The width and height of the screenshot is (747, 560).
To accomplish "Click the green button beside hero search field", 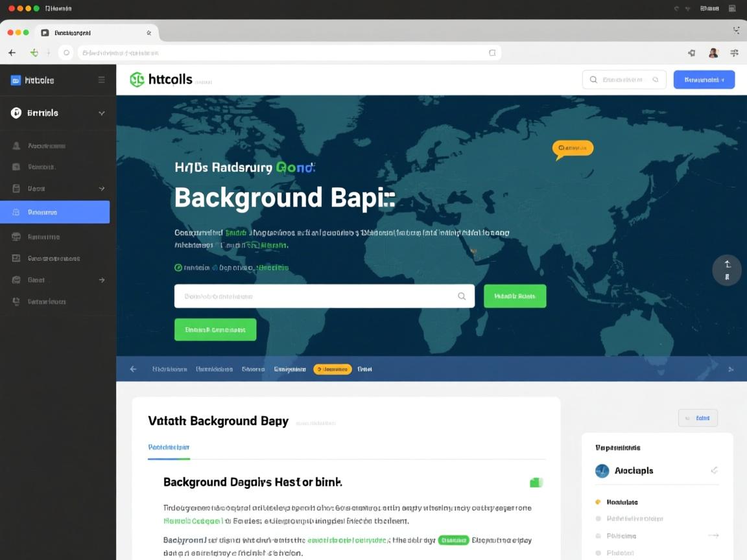I will [515, 296].
